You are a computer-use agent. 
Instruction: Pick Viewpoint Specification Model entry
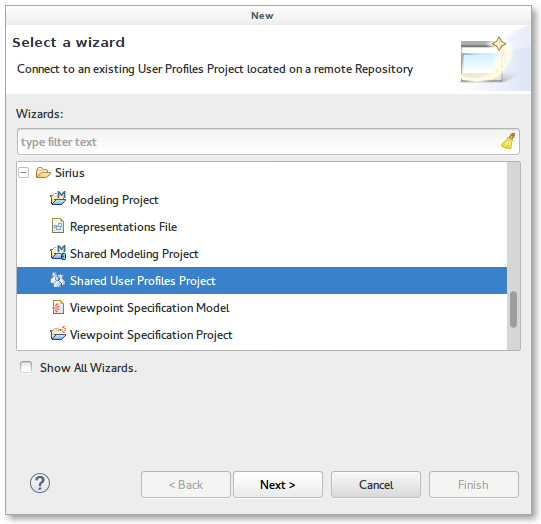(149, 308)
